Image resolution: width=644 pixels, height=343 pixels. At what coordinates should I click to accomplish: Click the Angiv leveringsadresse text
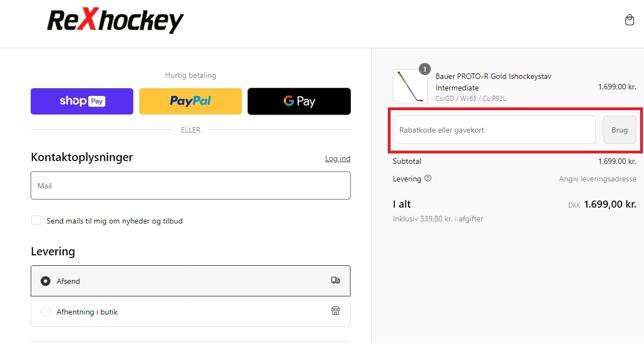(597, 179)
